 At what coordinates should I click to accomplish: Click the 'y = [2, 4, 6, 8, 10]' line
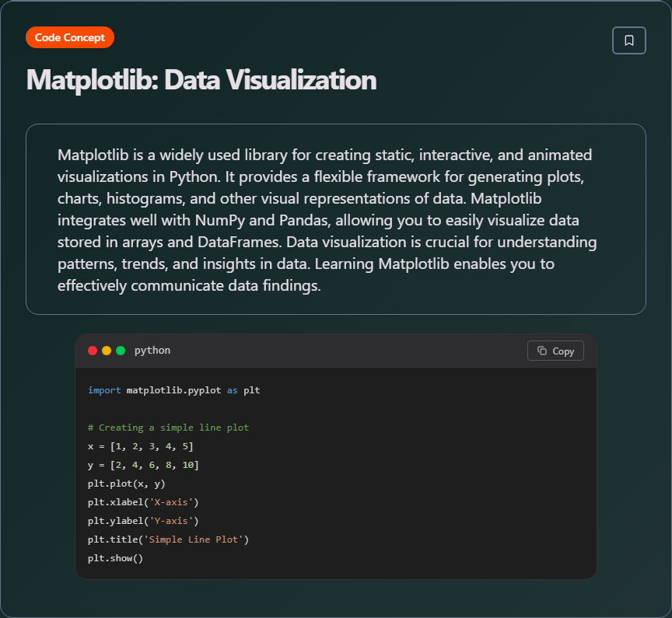(143, 465)
